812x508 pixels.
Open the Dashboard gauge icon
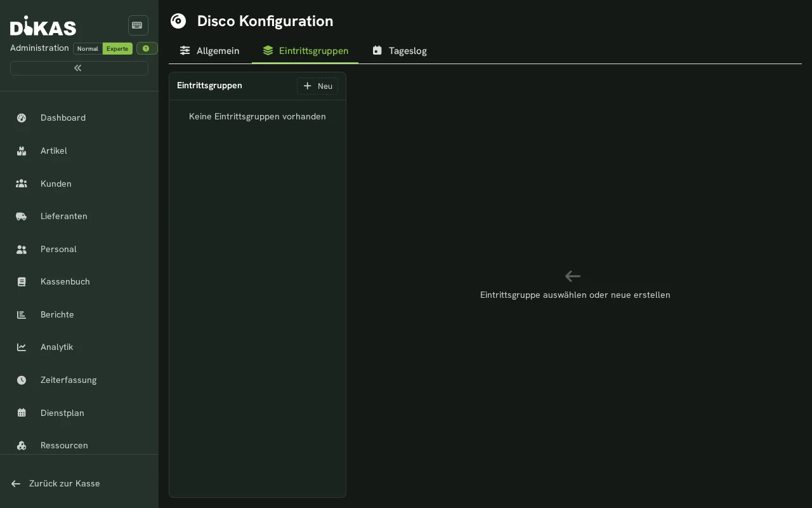[x=22, y=117]
